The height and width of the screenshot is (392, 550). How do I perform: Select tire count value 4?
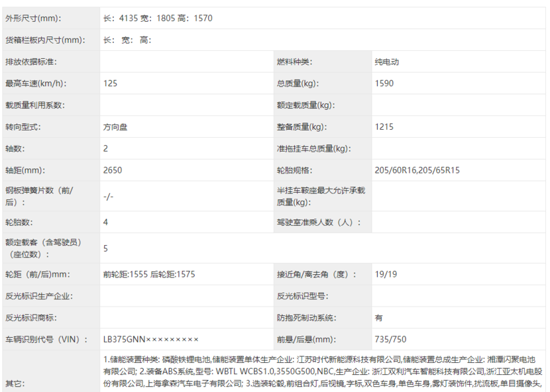[105, 222]
